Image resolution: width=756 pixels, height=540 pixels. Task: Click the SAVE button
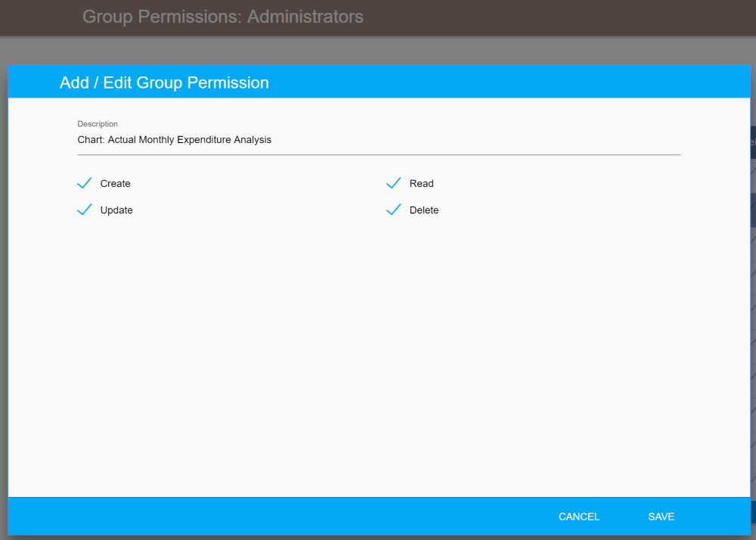(661, 517)
